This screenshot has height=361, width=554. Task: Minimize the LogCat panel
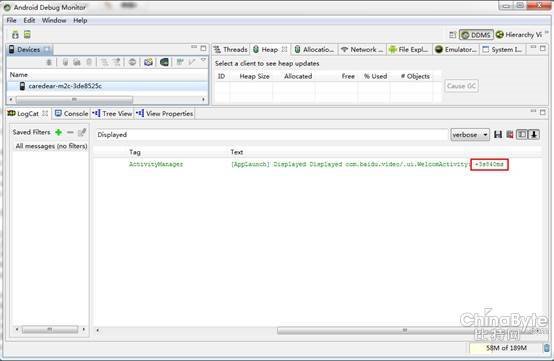(x=534, y=111)
